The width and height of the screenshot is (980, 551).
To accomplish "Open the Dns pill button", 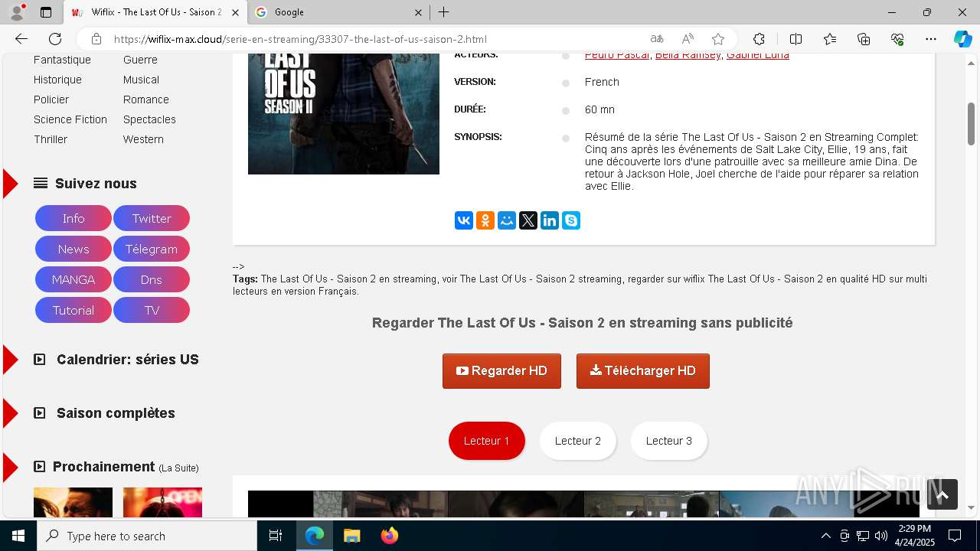I will pos(152,279).
